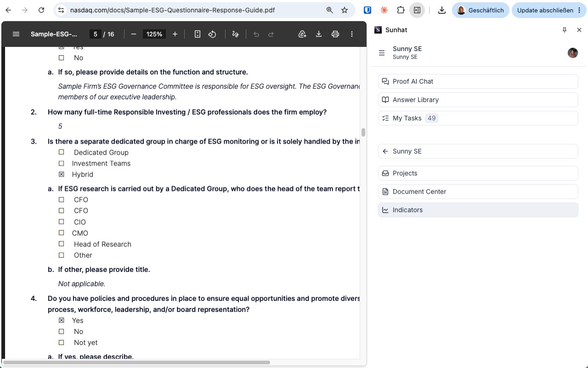Click the PDF vertical scrollbar thumb
Viewport: 588px width, 368px height.
coord(363,132)
